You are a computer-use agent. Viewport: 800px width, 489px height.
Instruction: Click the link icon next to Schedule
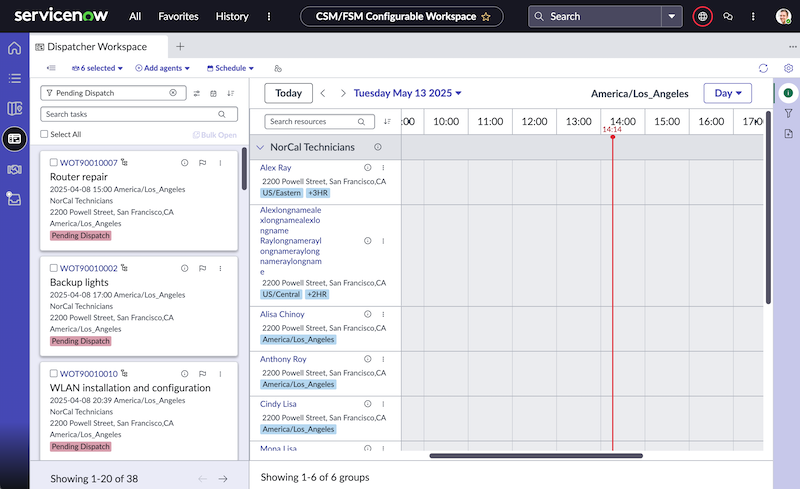coord(278,68)
